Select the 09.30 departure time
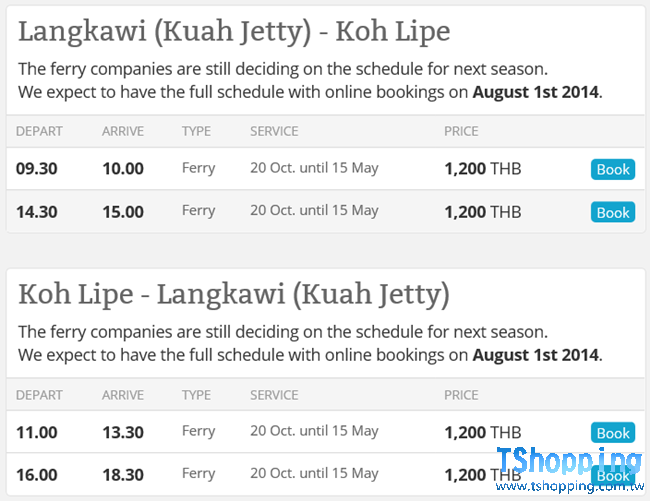 click(36, 168)
